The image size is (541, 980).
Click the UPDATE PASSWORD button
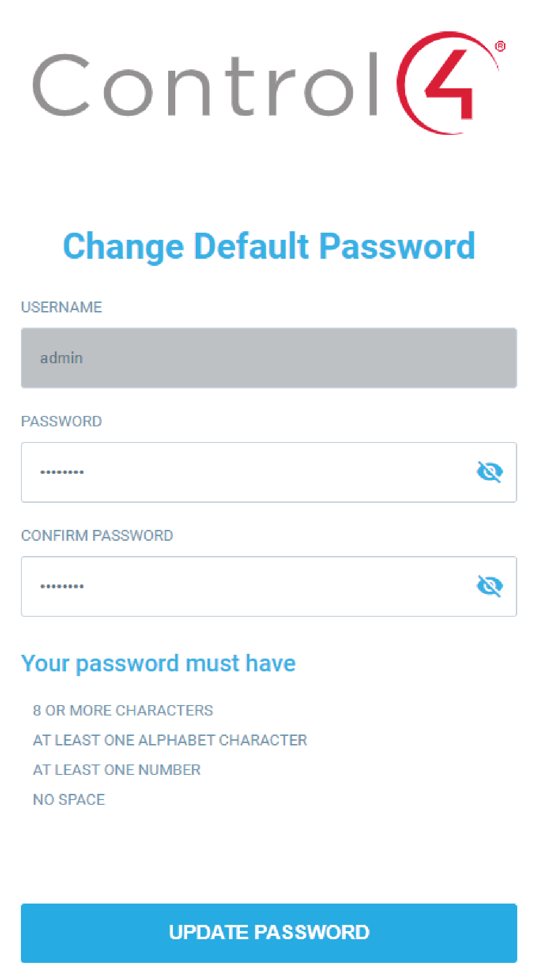269,933
